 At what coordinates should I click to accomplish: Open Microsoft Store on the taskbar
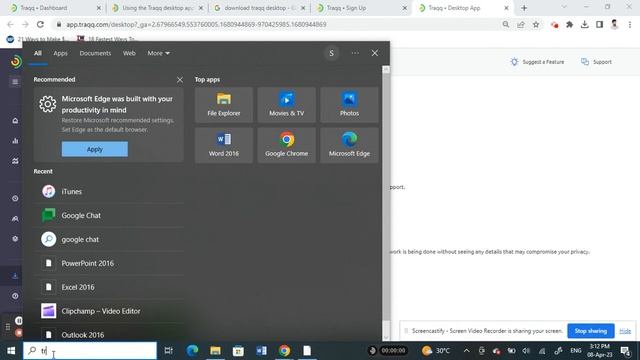[238, 351]
